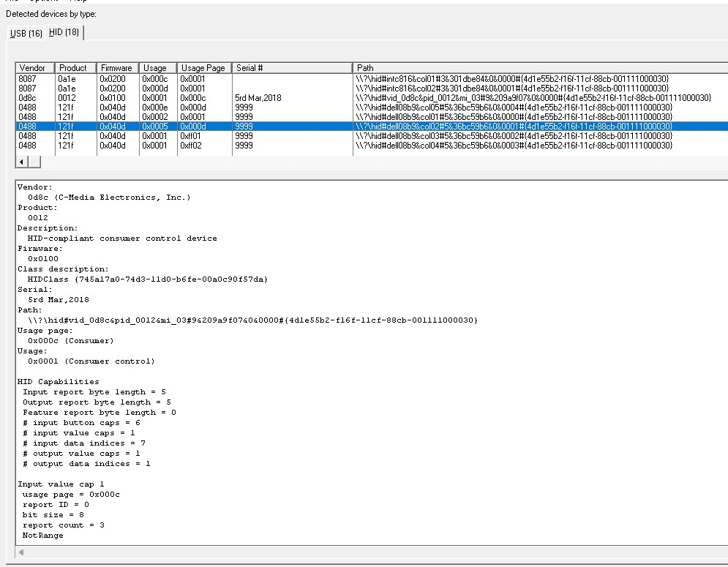Image resolution: width=728 pixels, height=567 pixels.
Task: Select the HID (18) tab
Action: [x=64, y=32]
